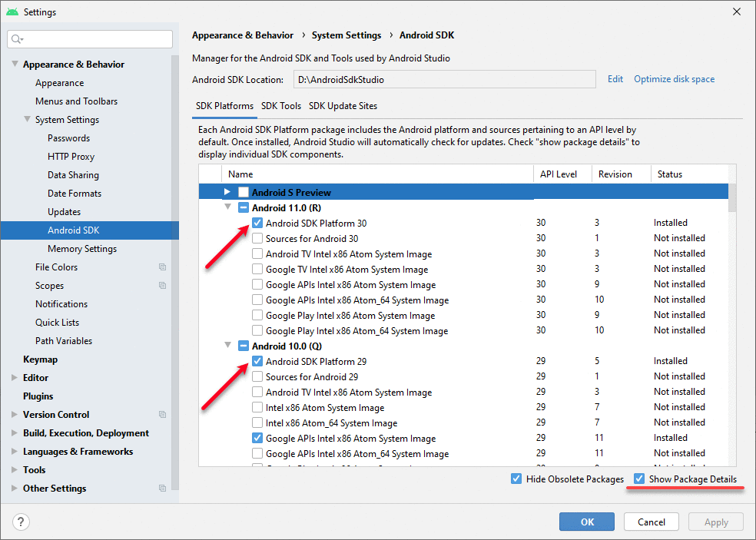Click the Name column header
This screenshot has width=756, height=540.
377,174
